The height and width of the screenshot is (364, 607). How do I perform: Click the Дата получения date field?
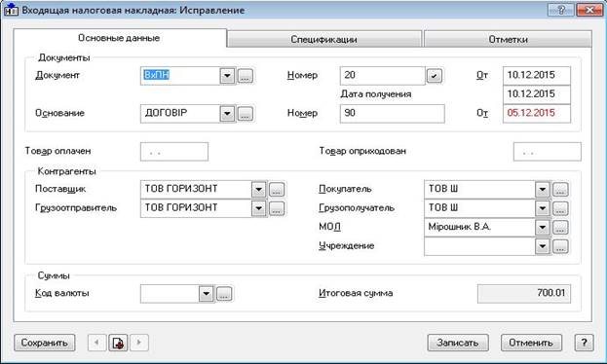pyautogui.click(x=537, y=94)
